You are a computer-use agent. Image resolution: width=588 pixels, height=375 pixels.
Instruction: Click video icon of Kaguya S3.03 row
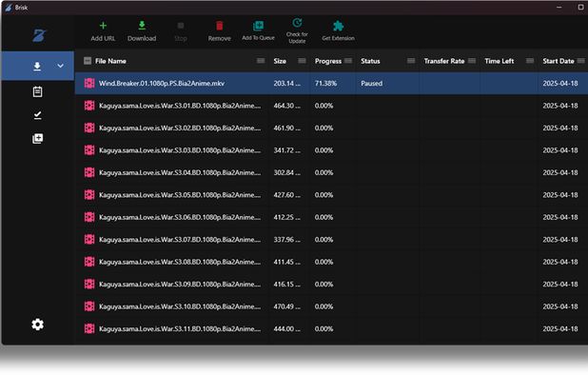[89, 150]
